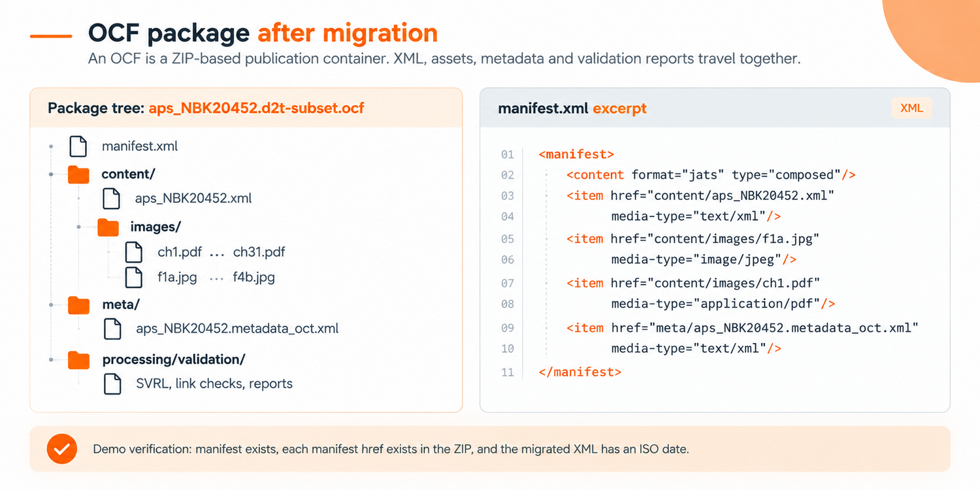
Task: Click the f4b.jpg file name
Action: coord(254,277)
